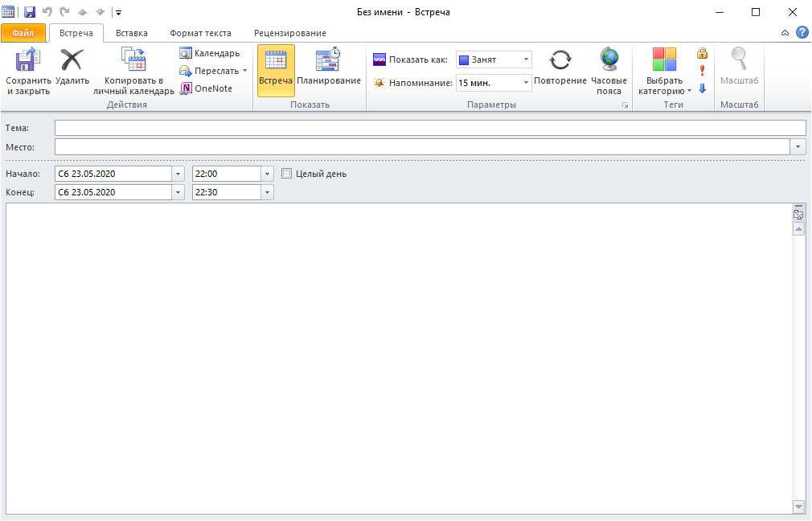Send appointment to OneNote
The height and width of the screenshot is (521, 812).
point(206,88)
